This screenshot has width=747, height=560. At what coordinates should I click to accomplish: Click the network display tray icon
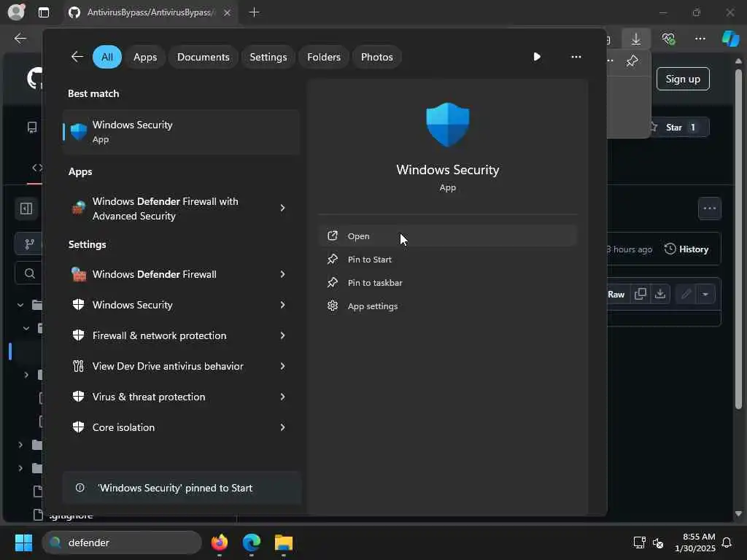pyautogui.click(x=639, y=542)
